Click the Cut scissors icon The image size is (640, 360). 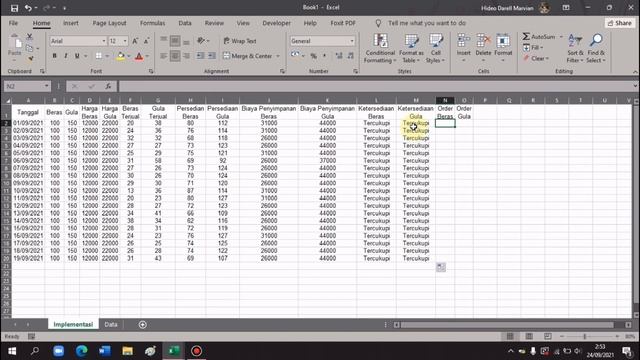(x=29, y=37)
